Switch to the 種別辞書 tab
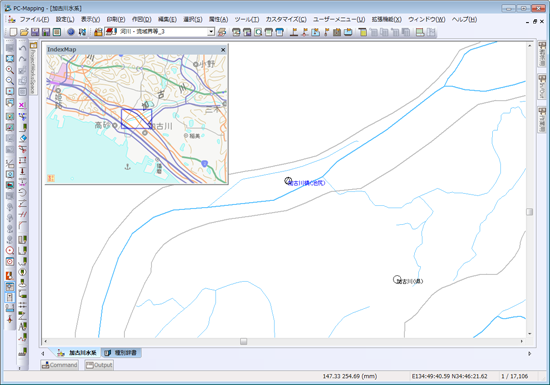The width and height of the screenshot is (550, 385). [122, 353]
